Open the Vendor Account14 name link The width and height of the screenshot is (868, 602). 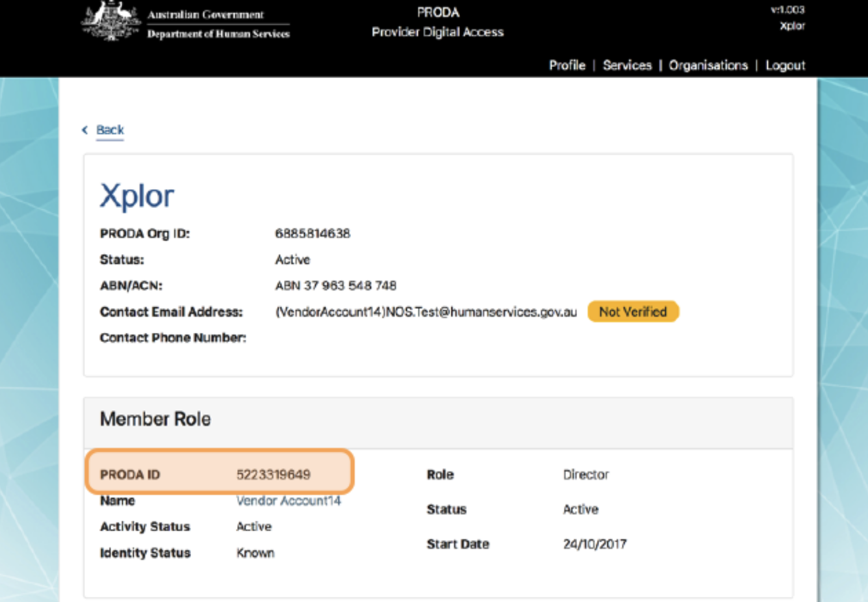(x=288, y=501)
